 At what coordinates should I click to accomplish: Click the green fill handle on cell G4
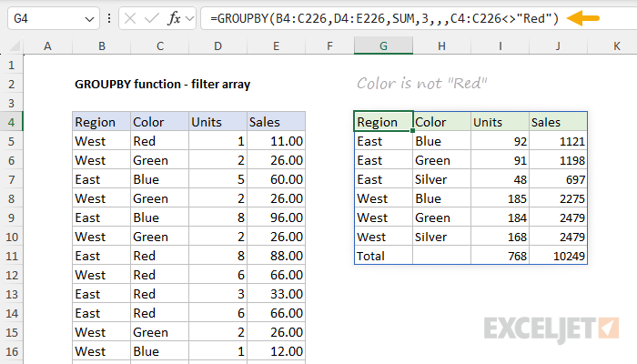tap(413, 131)
